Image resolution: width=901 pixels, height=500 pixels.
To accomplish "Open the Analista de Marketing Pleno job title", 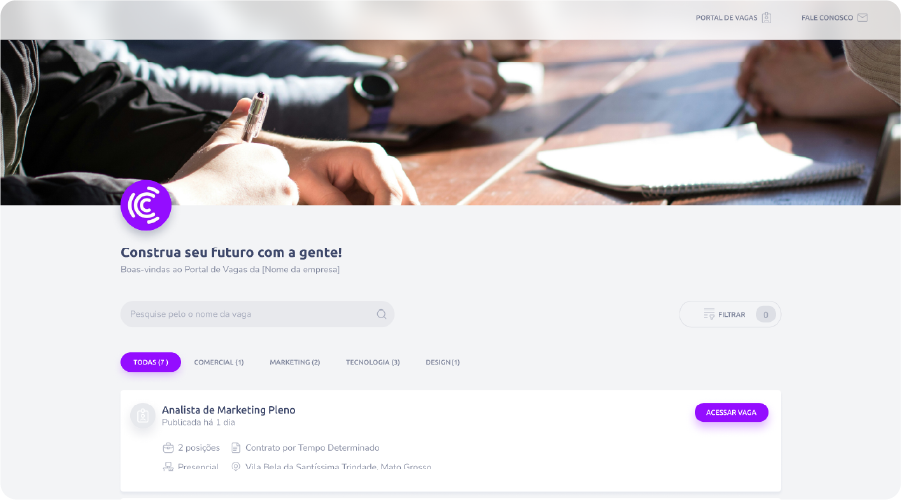I will point(229,410).
